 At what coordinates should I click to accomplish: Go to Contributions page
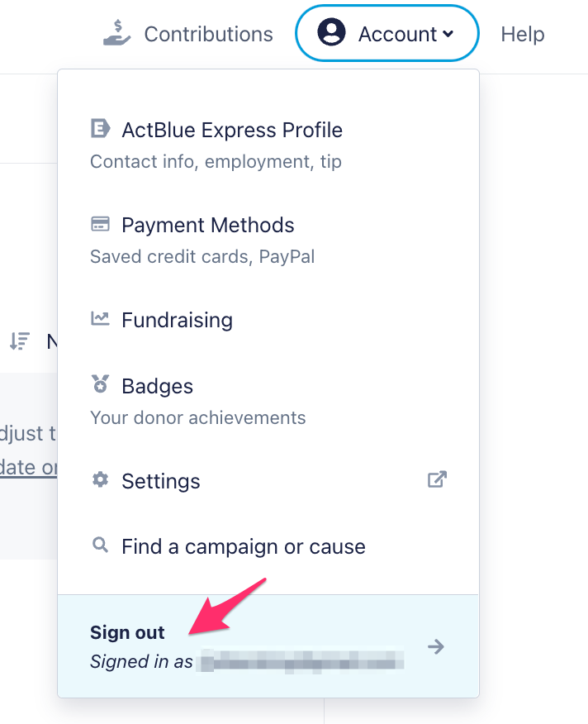tap(207, 34)
